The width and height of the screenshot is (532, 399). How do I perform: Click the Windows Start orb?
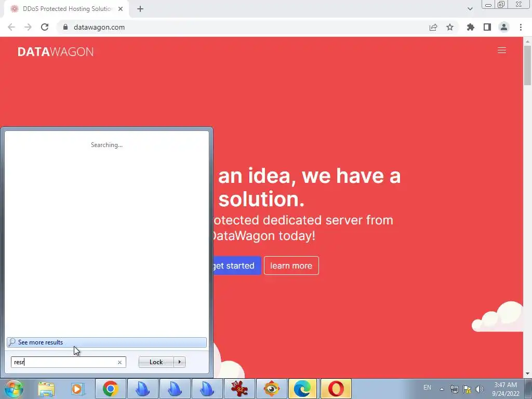click(14, 389)
